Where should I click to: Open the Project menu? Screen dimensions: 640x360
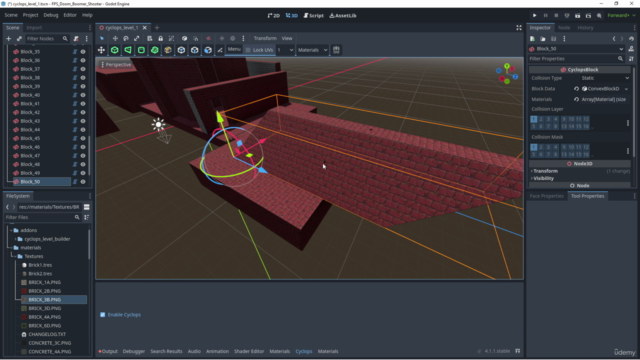(x=30, y=15)
